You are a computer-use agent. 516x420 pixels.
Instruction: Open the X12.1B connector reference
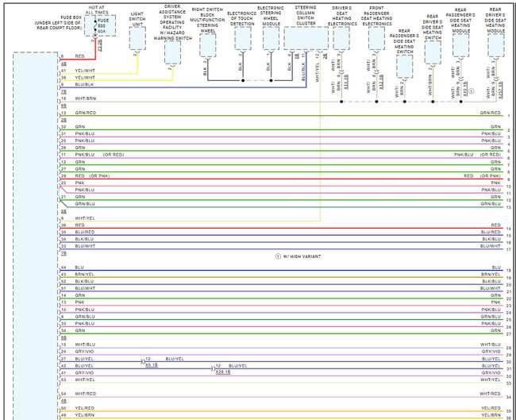point(381,83)
